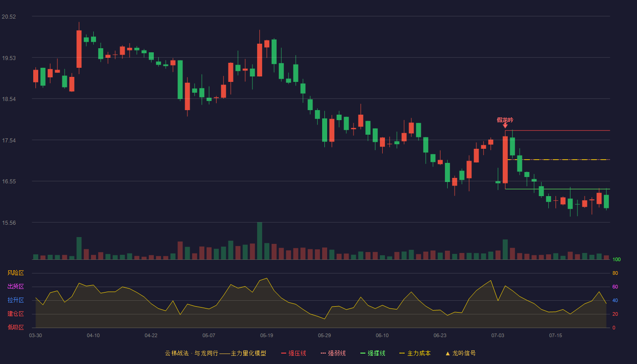This screenshot has height=364, width=637.
Task: Click the 低吸区 zone label
Action: (x=15, y=328)
